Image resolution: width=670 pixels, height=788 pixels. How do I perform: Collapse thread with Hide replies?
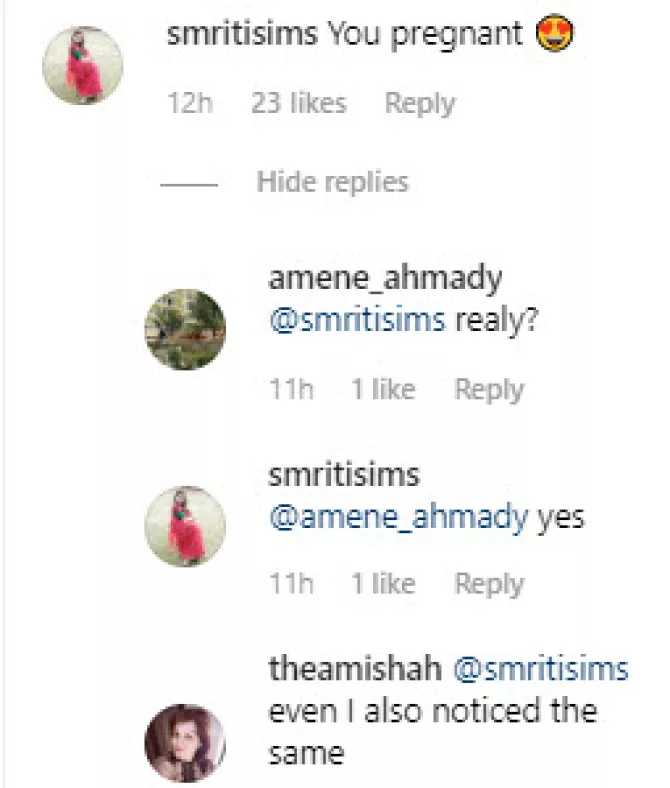pyautogui.click(x=332, y=182)
